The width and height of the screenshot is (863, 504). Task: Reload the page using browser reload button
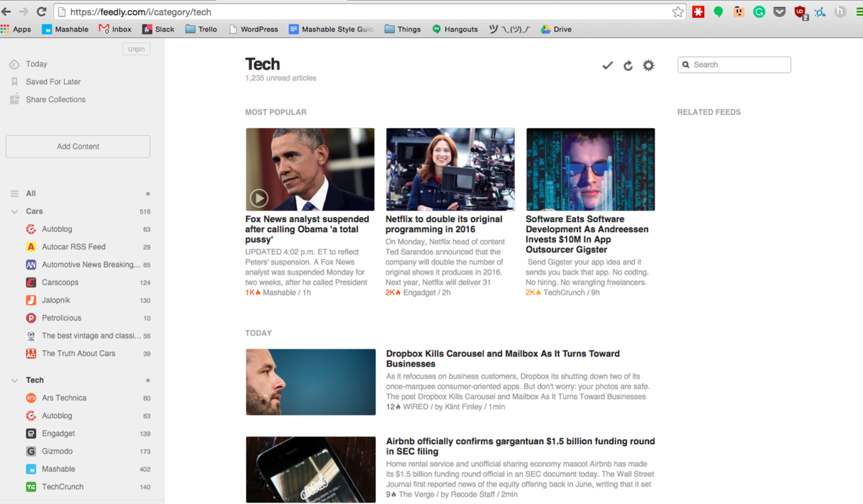tap(42, 12)
